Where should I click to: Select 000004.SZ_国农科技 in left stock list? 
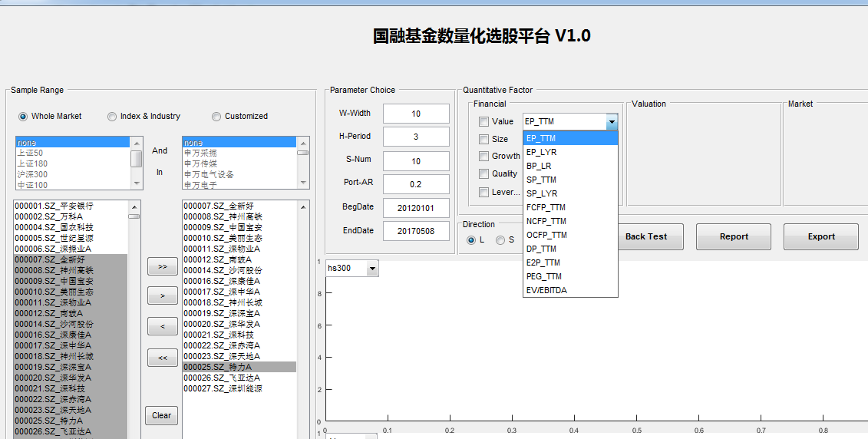click(71, 227)
